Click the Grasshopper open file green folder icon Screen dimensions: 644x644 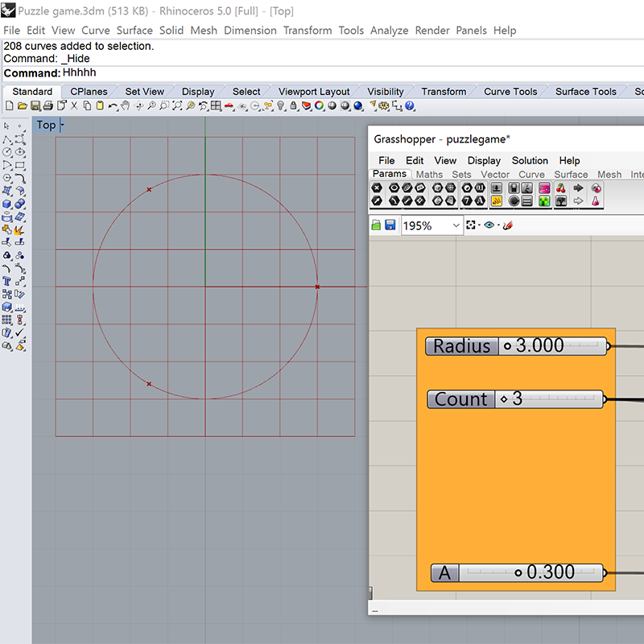(x=376, y=225)
